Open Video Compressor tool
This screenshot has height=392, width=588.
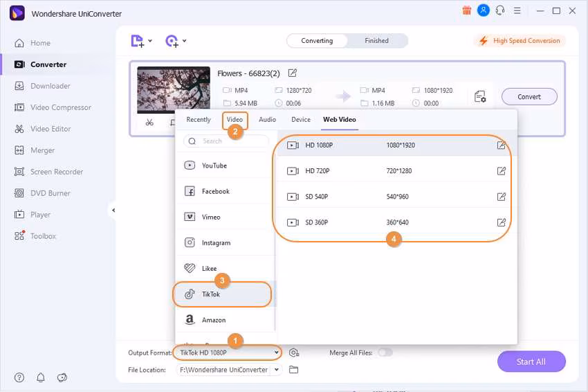pyautogui.click(x=53, y=107)
